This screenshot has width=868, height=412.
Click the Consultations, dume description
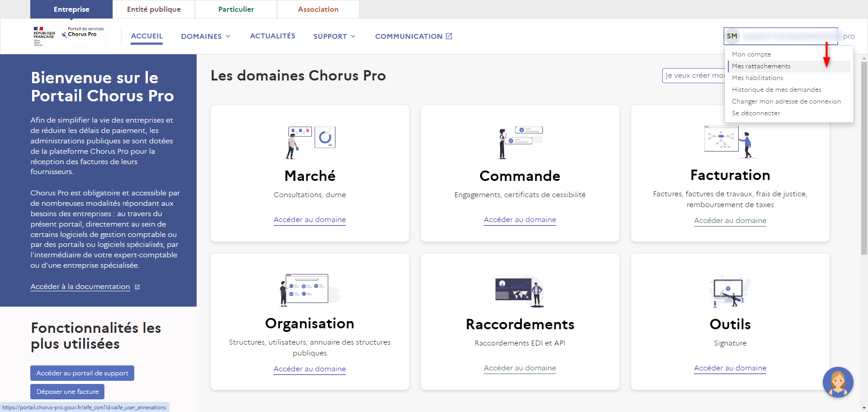[x=310, y=195]
